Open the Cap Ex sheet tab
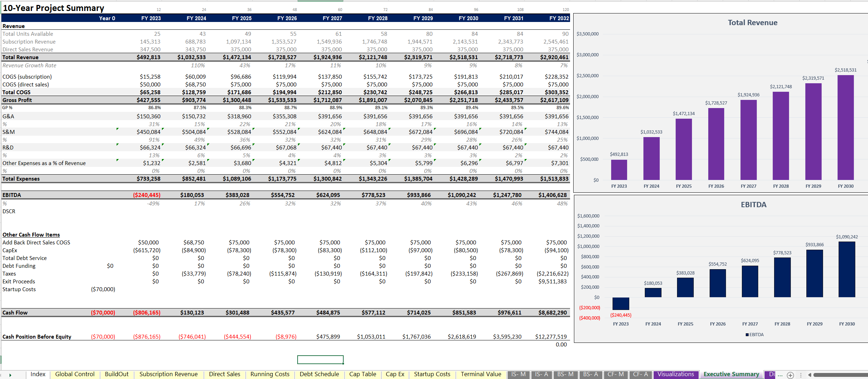Screen dimensions: 868x379 (395, 374)
